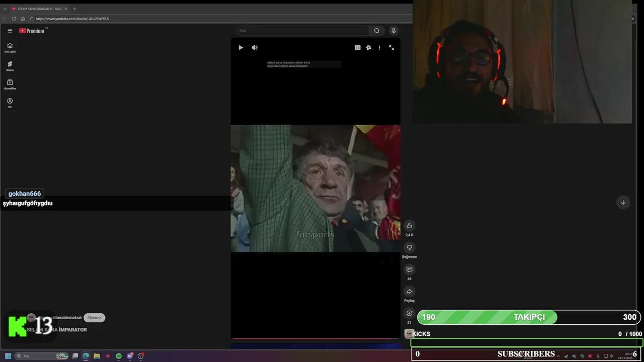644x362 pixels.
Task: Click the Windows taskbar Ara search box
Action: [42, 356]
